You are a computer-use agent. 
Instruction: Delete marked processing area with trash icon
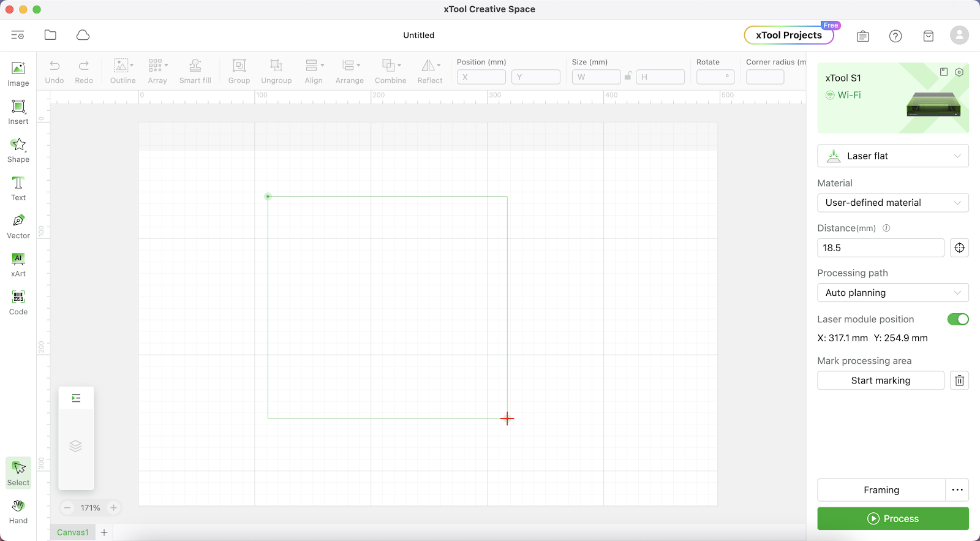959,380
